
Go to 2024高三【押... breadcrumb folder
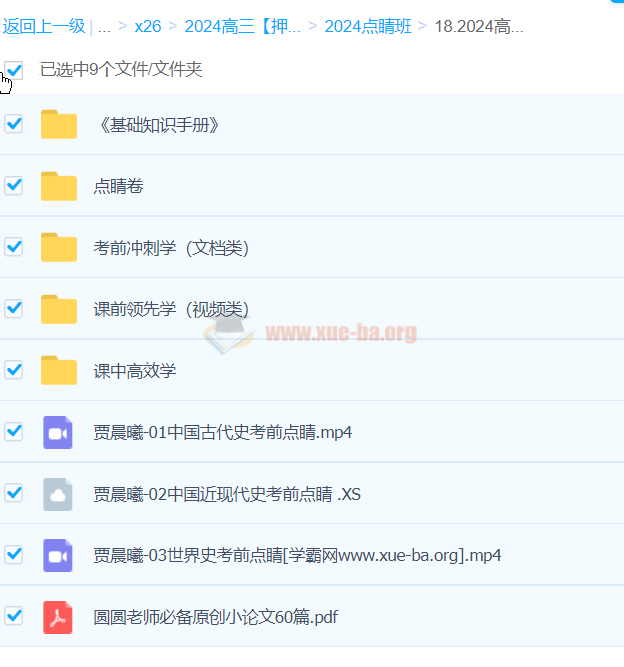point(242,27)
